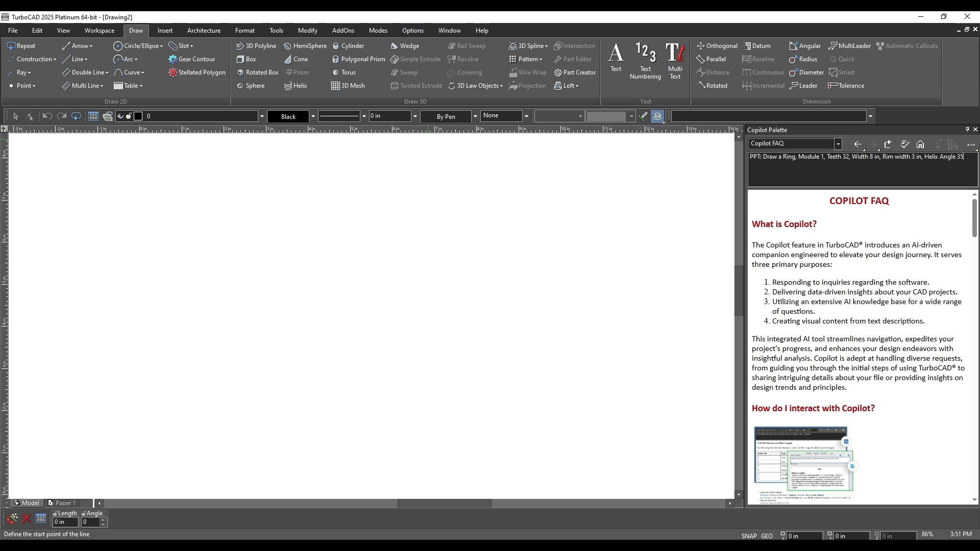Viewport: 980px width, 551px height.
Task: Choose the Helix 3D tool
Action: (296, 86)
